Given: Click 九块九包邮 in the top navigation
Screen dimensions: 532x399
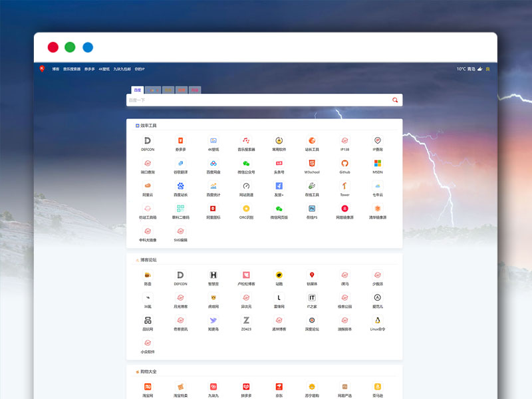Looking at the screenshot, I should [122, 68].
